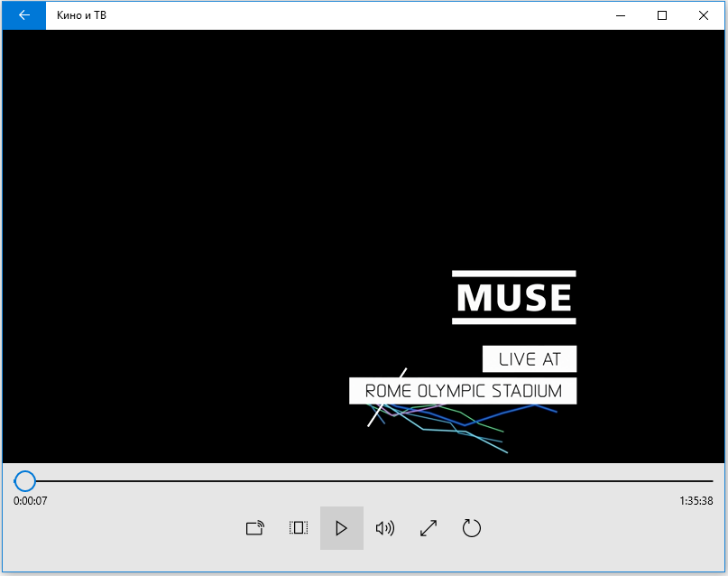
Task: Click the LIVE AT caption in video
Action: 530,359
